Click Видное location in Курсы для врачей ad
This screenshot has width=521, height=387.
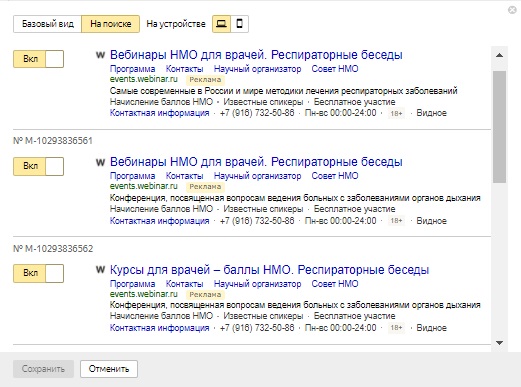(x=432, y=328)
